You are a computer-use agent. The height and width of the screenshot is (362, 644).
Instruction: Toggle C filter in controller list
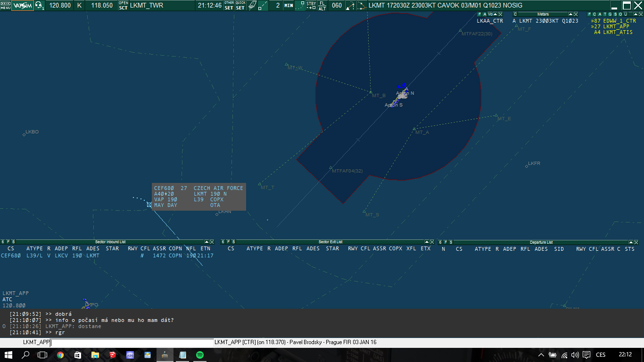594,14
